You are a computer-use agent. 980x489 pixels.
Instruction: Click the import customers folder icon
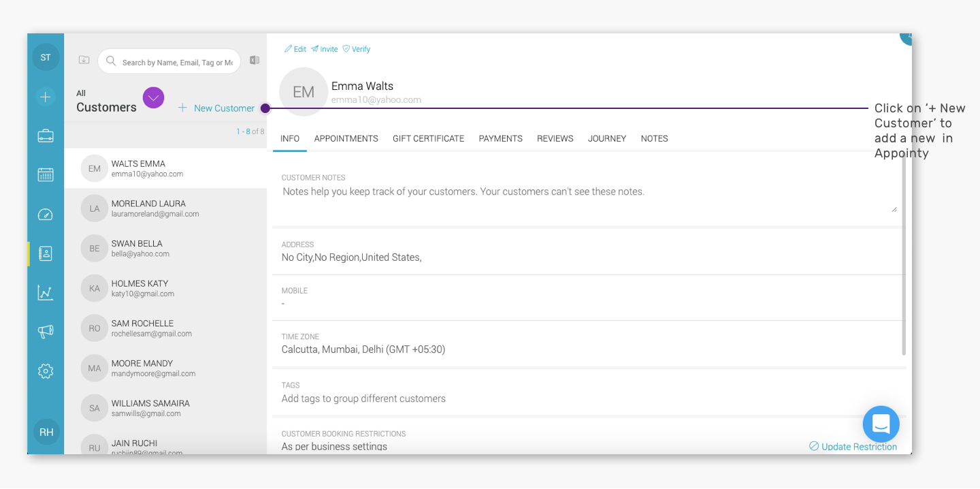tap(84, 60)
